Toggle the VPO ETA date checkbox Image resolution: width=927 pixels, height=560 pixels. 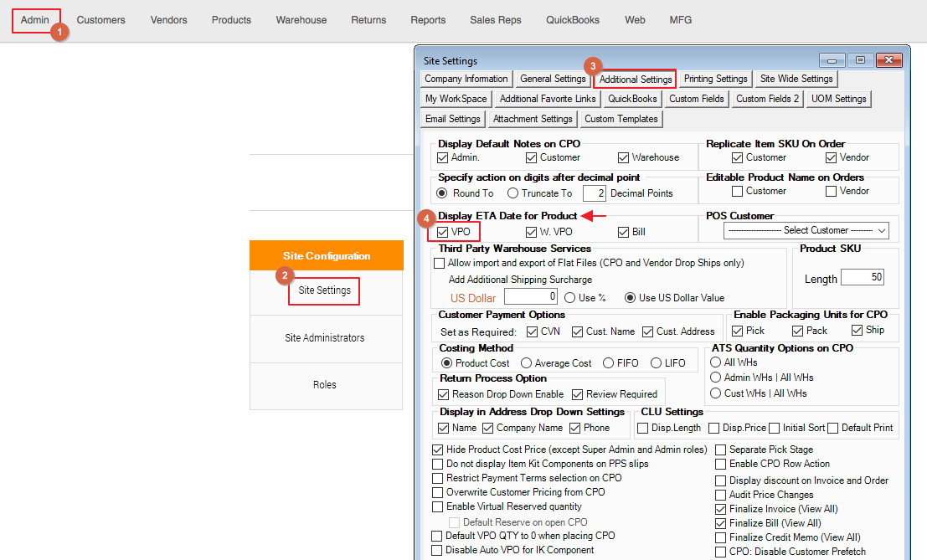point(443,232)
